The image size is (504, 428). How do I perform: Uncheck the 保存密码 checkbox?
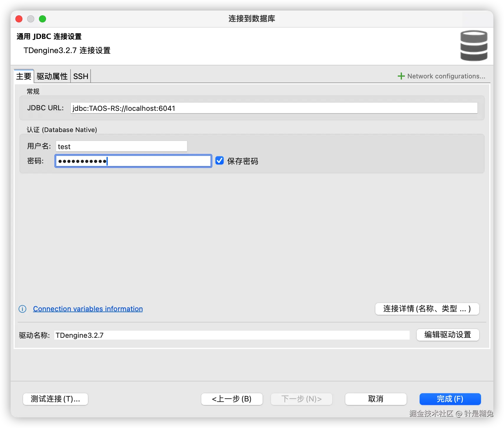(x=220, y=161)
